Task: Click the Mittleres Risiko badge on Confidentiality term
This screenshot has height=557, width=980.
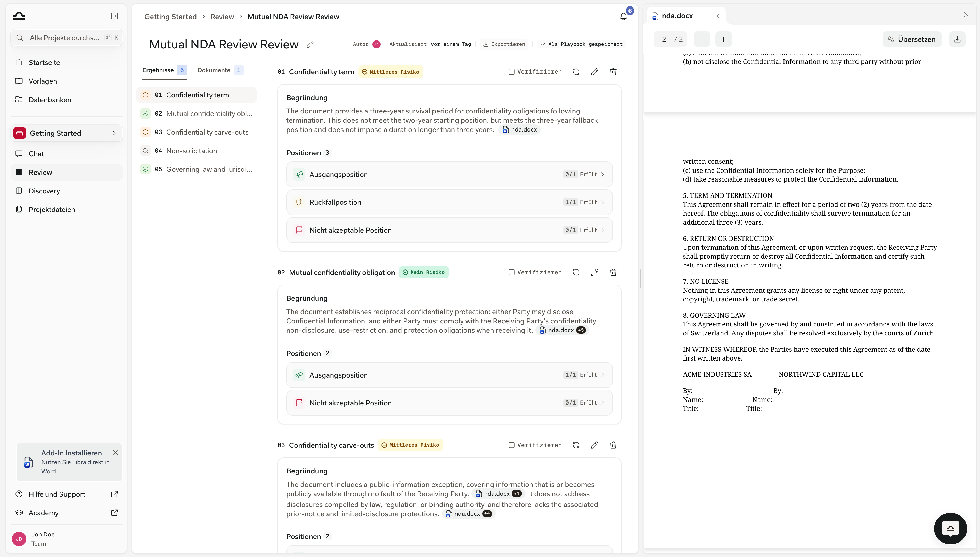Action: pos(390,72)
